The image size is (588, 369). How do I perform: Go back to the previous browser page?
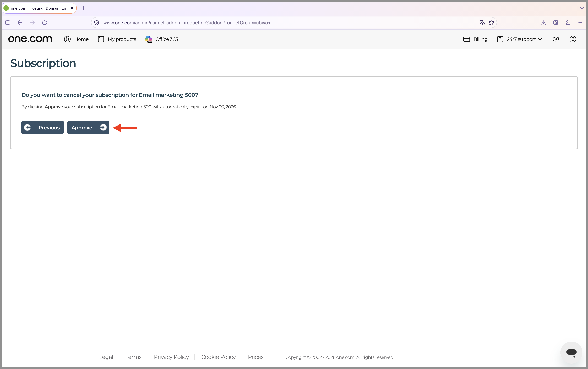click(20, 22)
